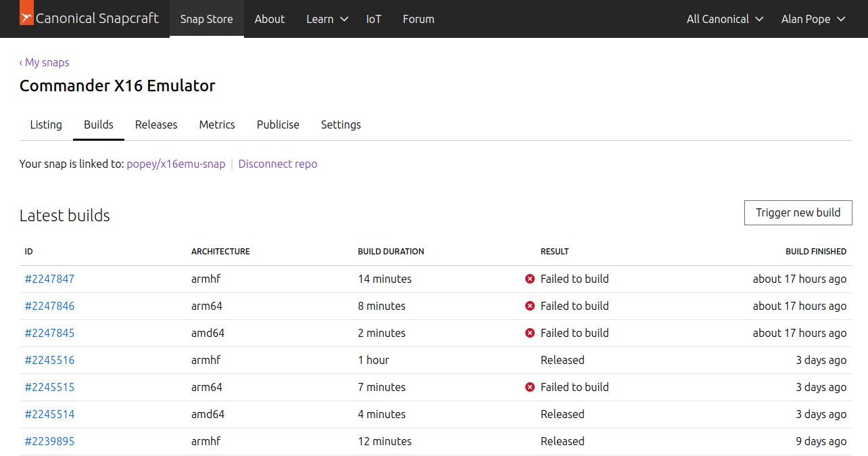This screenshot has width=868, height=456.
Task: Click the red failed icon for build #2247845
Action: tap(530, 333)
